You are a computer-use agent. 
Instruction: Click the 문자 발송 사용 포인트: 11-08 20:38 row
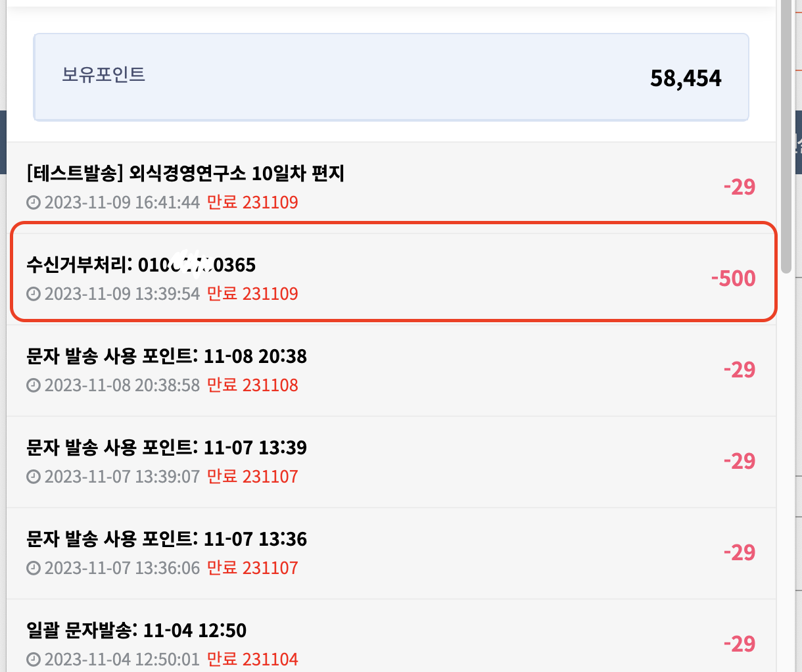coord(391,370)
